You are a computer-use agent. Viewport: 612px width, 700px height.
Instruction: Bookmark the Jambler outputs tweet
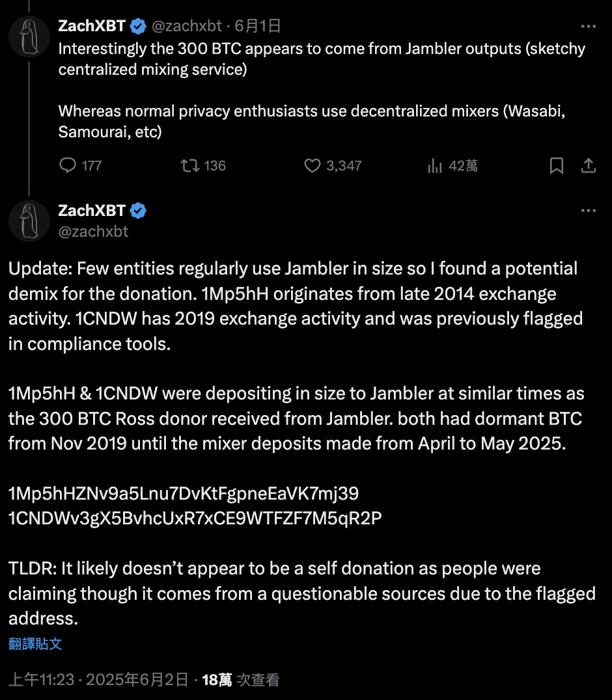[x=557, y=166]
